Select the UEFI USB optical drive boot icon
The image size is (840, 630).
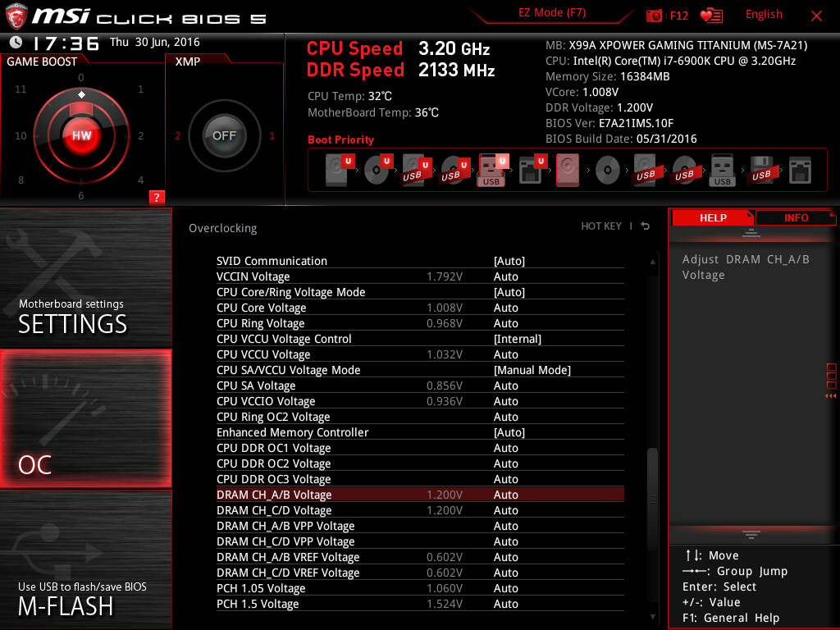point(454,170)
